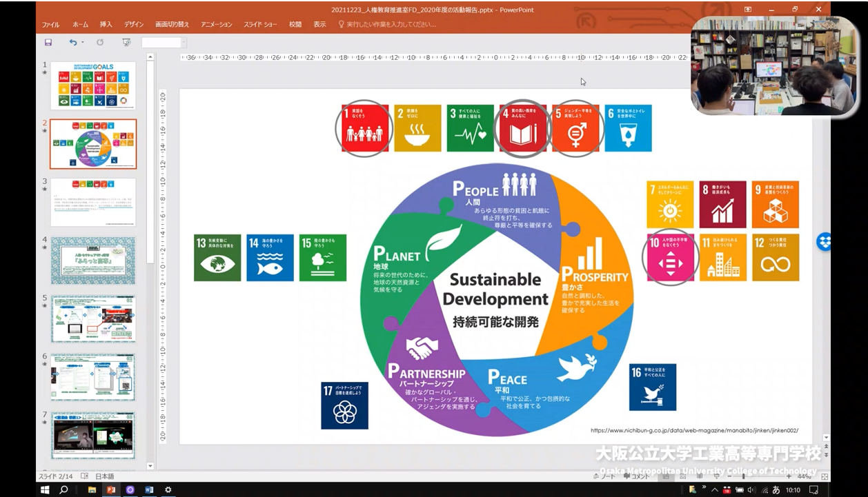Select slide 3 thumbnail in the slide pane

pyautogui.click(x=93, y=203)
